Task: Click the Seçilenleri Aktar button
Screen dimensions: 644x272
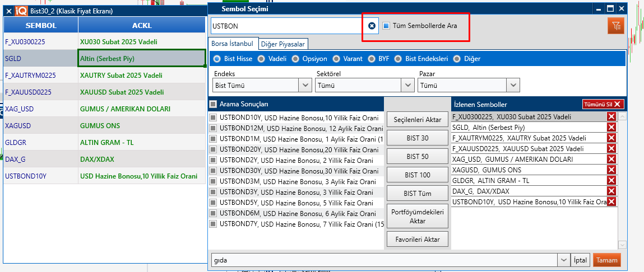Action: click(x=417, y=120)
